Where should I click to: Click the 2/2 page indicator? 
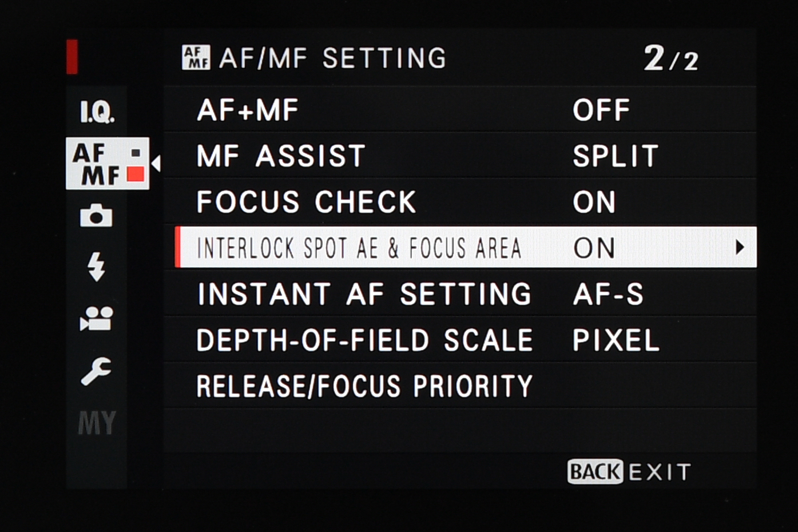click(x=670, y=59)
